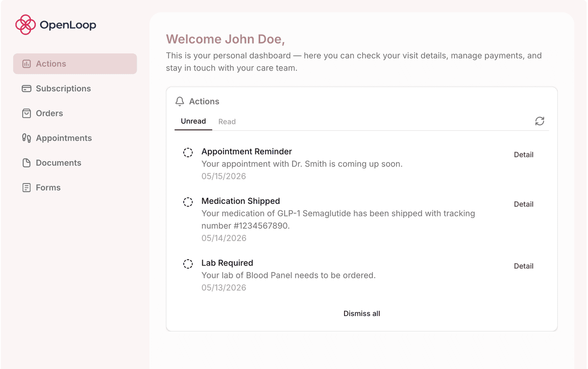Click the Documents file icon
The image size is (588, 369).
(x=26, y=163)
